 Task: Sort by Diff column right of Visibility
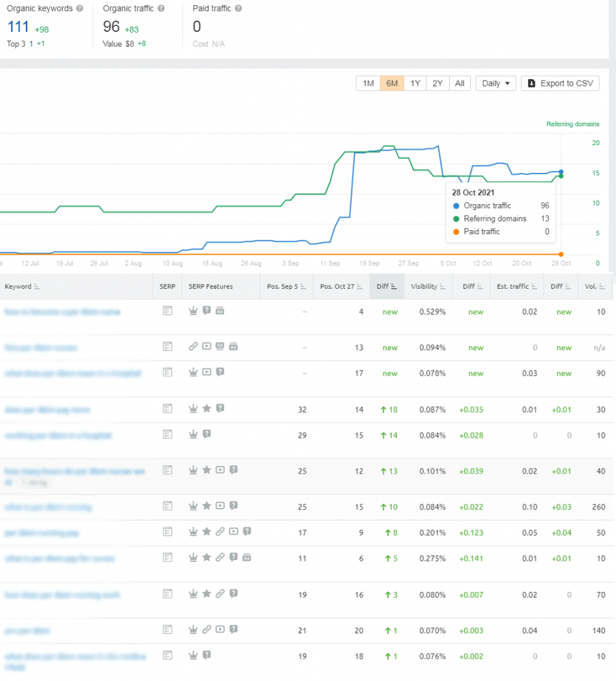pyautogui.click(x=472, y=287)
